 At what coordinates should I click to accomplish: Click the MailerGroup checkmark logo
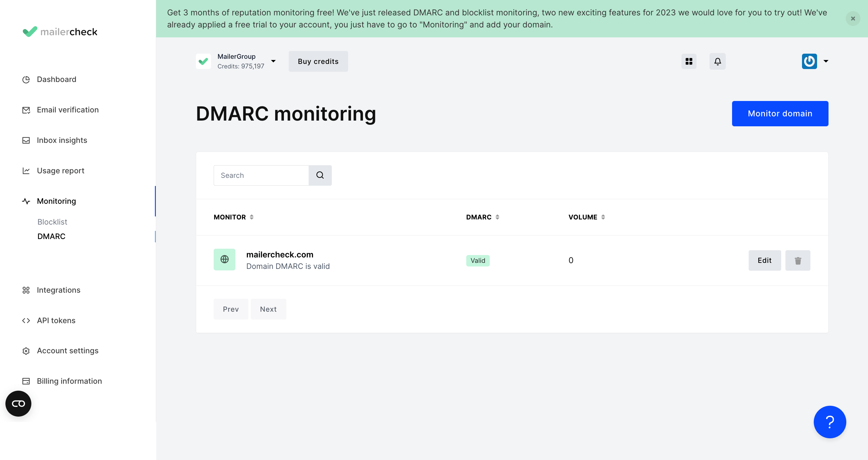click(x=203, y=61)
